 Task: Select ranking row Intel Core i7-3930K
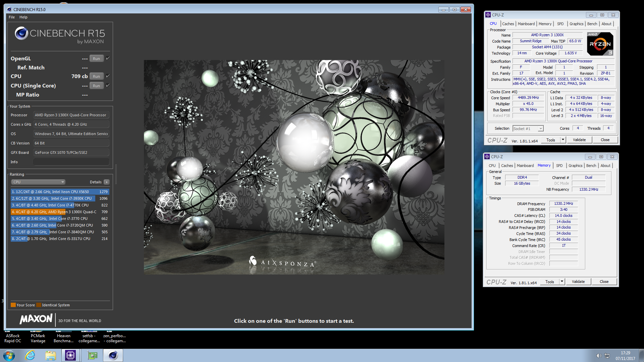point(60,198)
